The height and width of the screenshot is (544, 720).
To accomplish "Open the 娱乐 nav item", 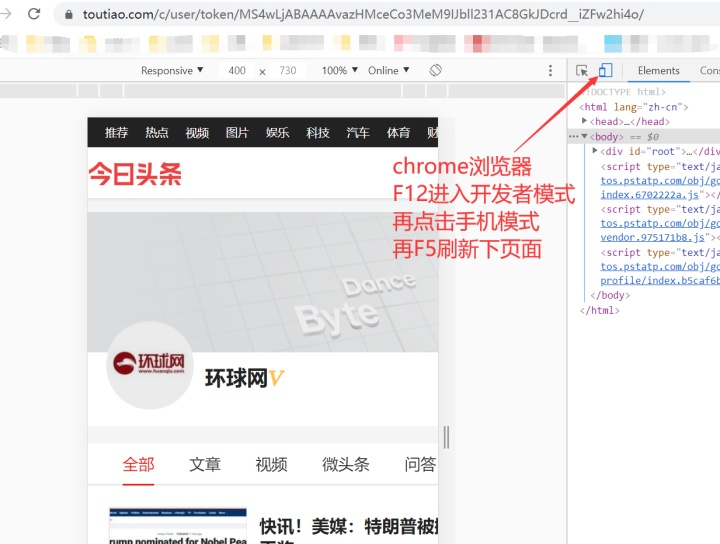I will pyautogui.click(x=277, y=133).
